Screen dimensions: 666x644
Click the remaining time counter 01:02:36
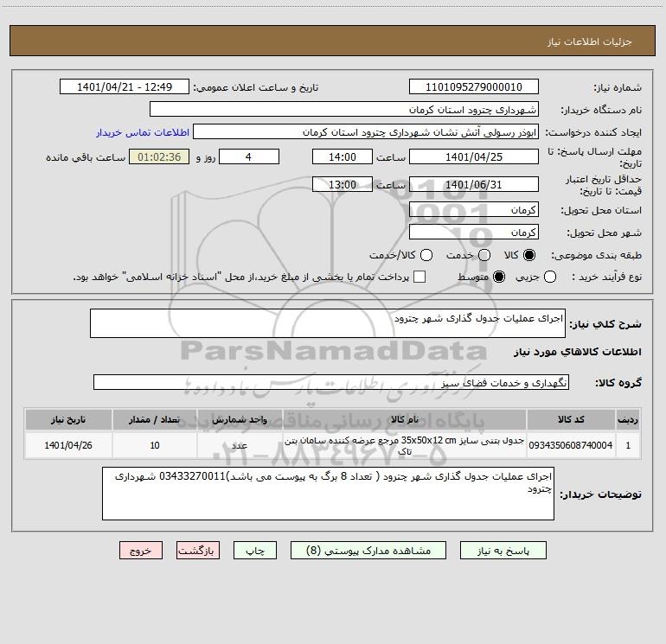coord(159,156)
